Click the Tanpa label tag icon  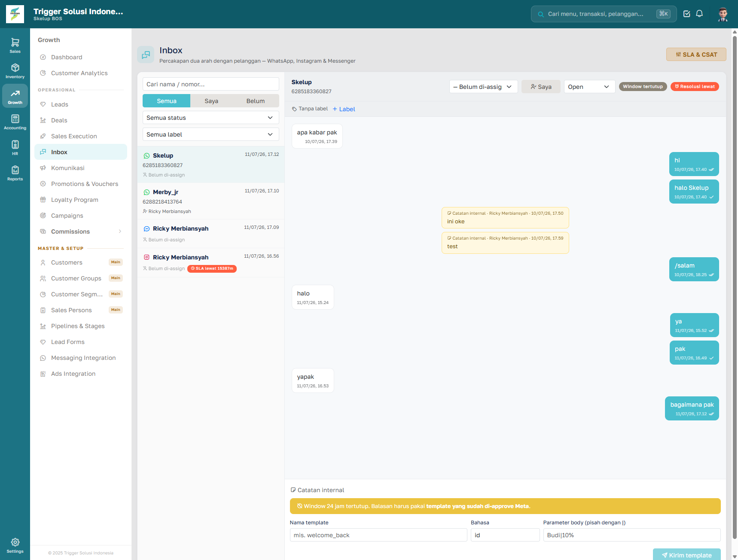pos(294,109)
